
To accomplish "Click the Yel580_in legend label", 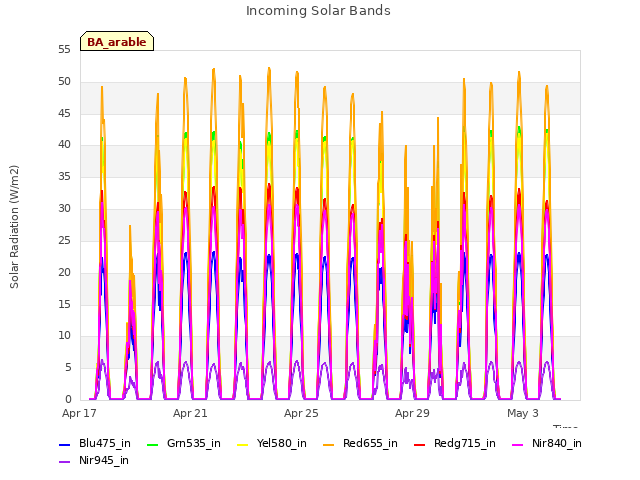I will (282, 443).
